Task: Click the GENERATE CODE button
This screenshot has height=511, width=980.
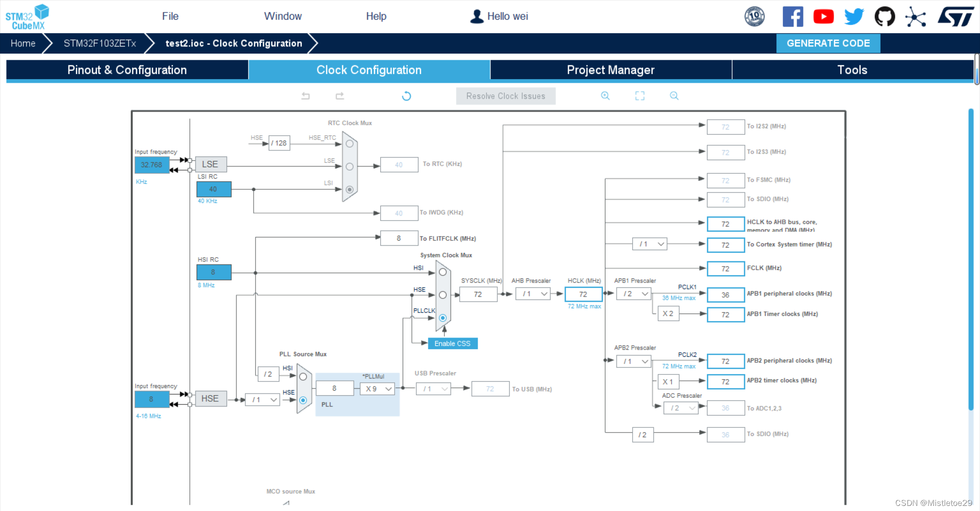Action: [828, 43]
